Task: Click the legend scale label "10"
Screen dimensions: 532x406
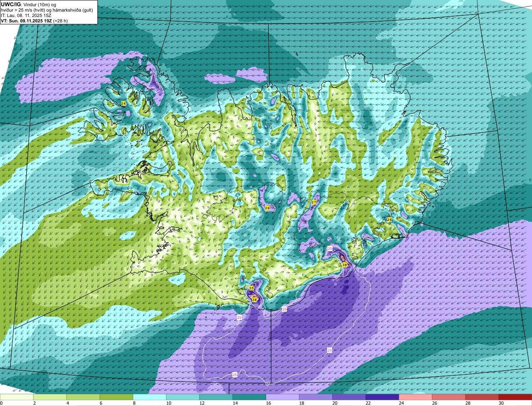Action: coord(168,403)
